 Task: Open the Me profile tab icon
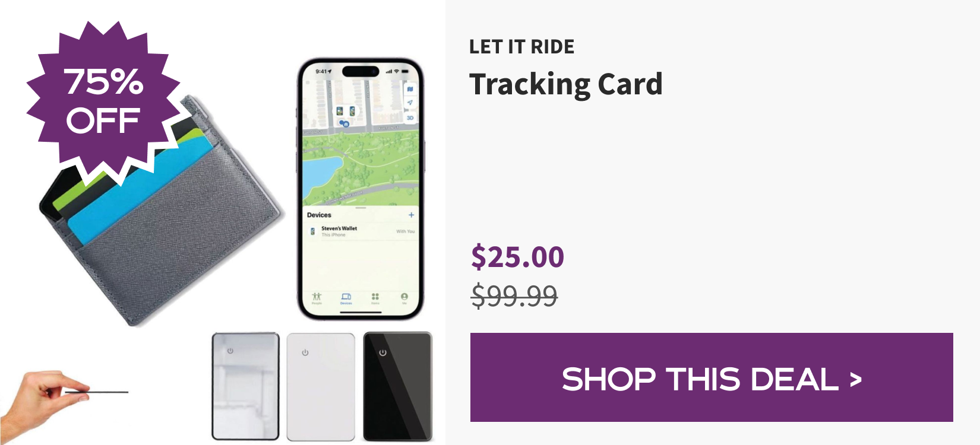click(x=404, y=298)
